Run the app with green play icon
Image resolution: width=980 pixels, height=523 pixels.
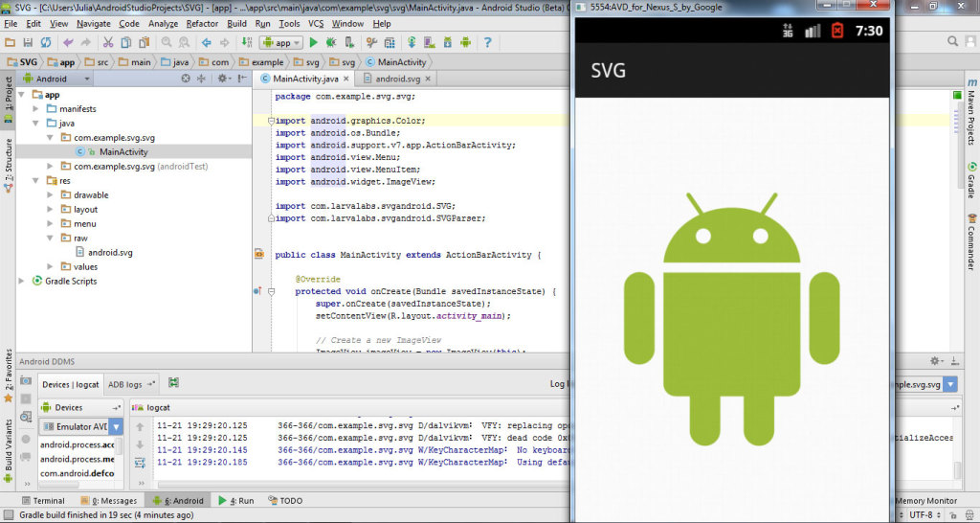click(x=314, y=42)
